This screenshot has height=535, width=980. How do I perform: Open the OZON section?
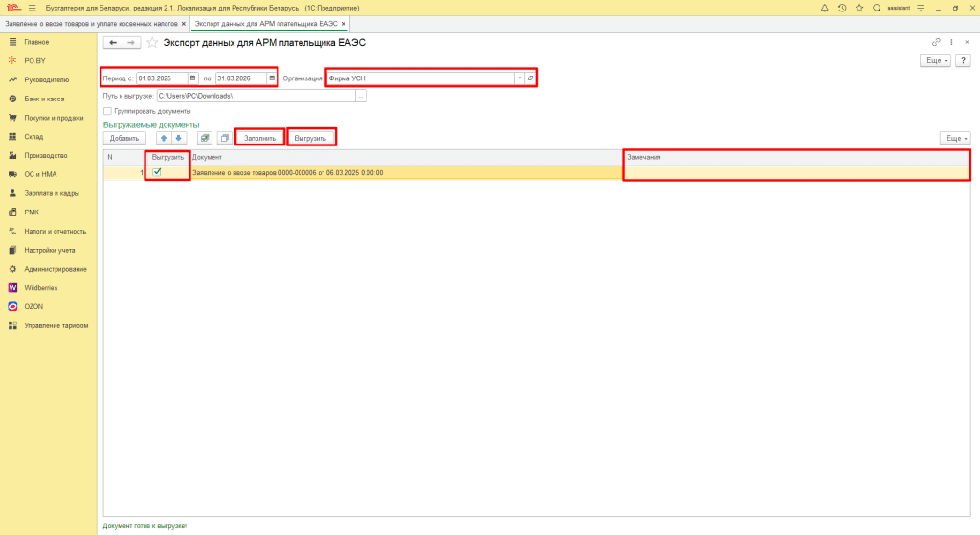[33, 307]
